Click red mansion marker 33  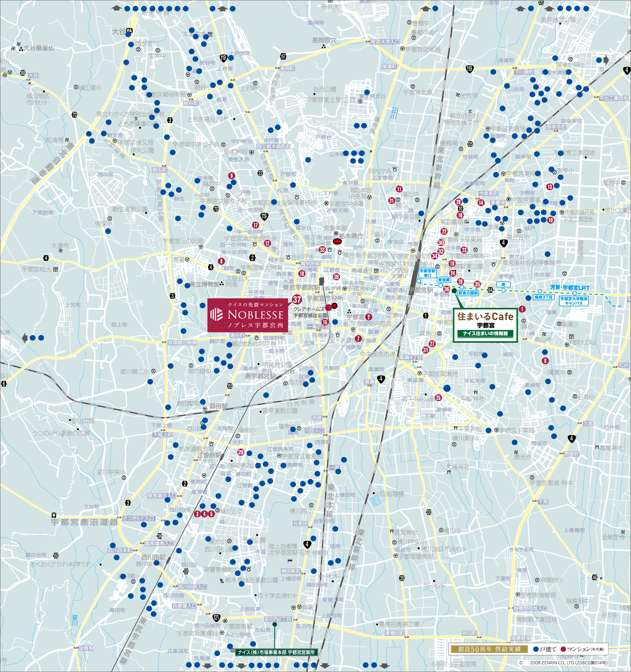[x=322, y=250]
